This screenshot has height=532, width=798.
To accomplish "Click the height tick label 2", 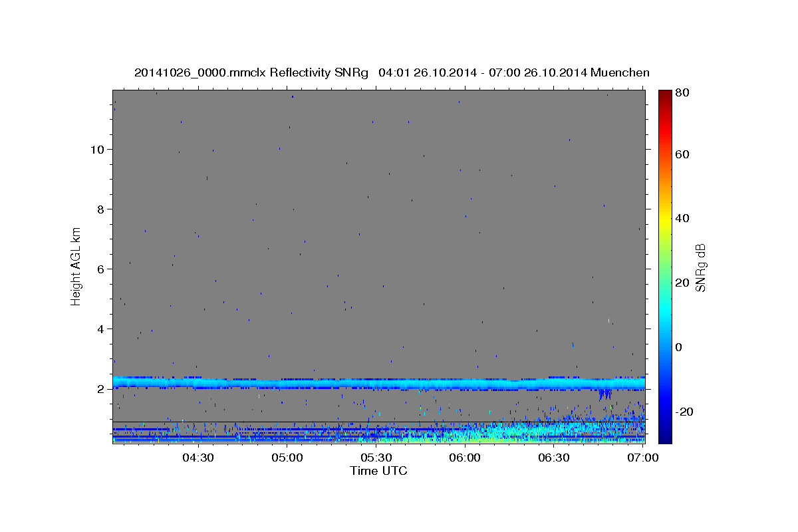I will [102, 389].
